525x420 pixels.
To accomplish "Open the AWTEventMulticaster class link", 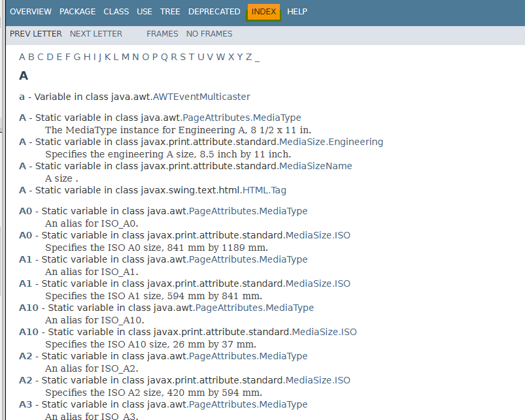I will pos(201,97).
